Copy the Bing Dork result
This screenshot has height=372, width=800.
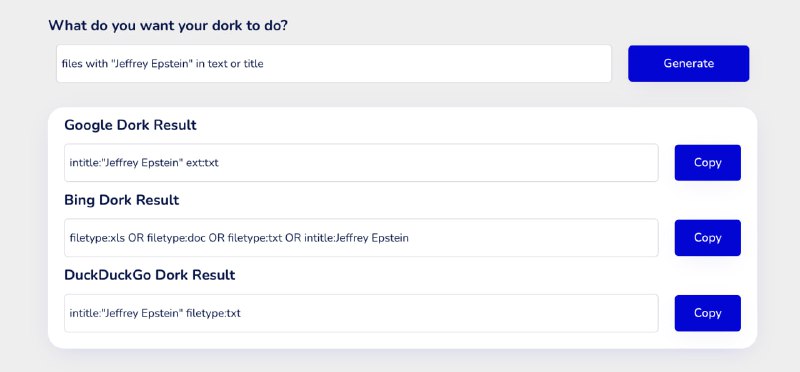pyautogui.click(x=707, y=238)
